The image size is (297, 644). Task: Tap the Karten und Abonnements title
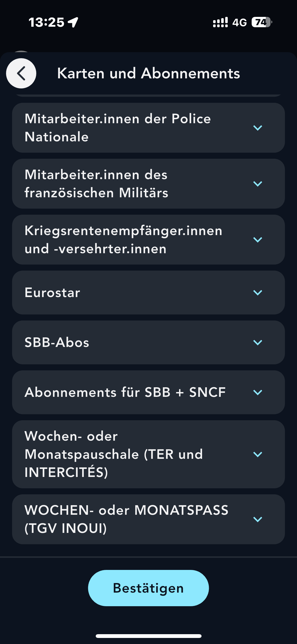148,73
